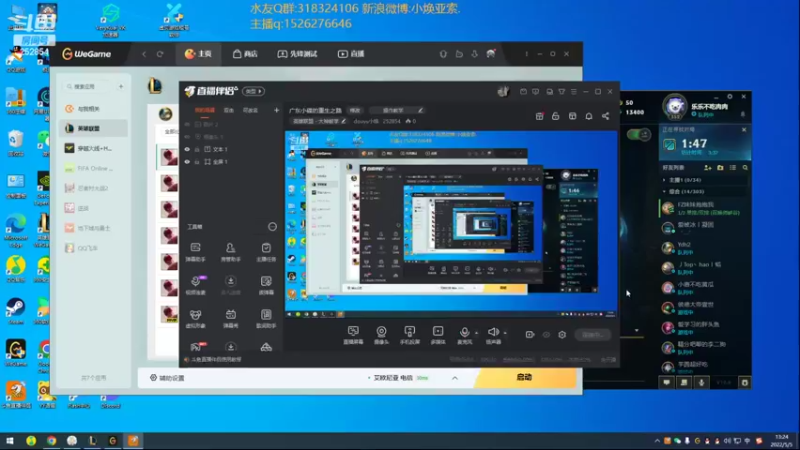Expand server selector chevron beside 艾欧尼亚
The width and height of the screenshot is (800, 450).
455,378
